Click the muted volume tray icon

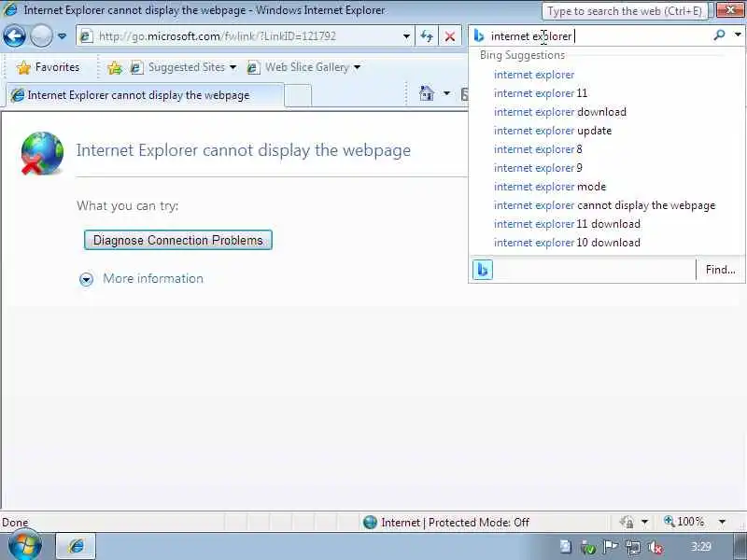(x=655, y=548)
